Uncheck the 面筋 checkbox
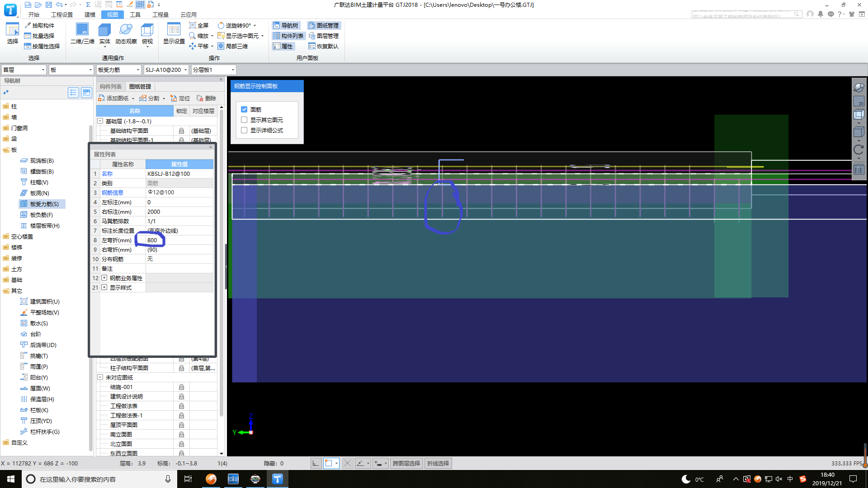Viewport: 868px width, 488px height. tap(244, 109)
